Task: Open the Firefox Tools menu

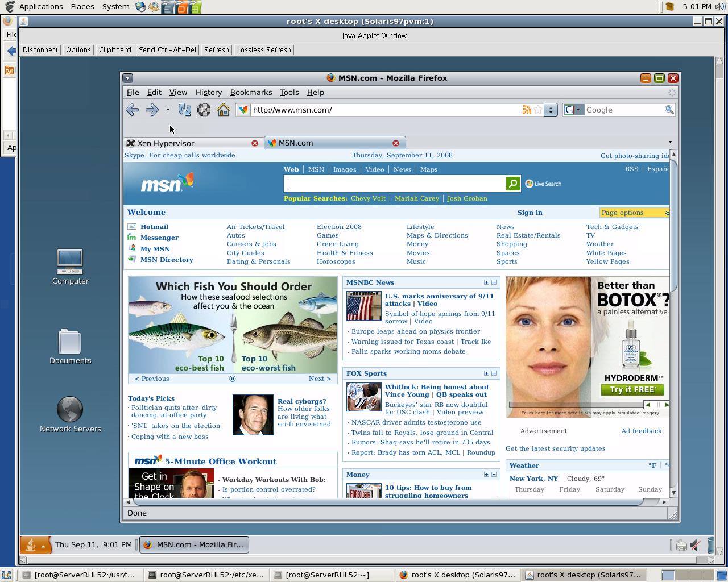Action: (x=289, y=92)
